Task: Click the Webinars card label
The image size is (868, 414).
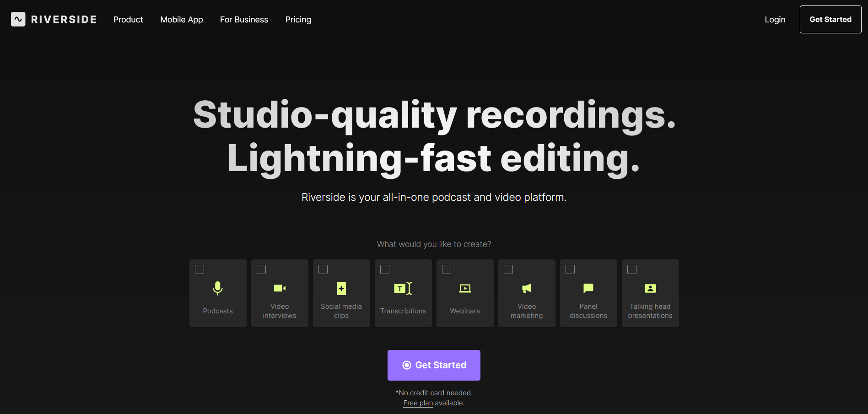Action: [x=465, y=311]
